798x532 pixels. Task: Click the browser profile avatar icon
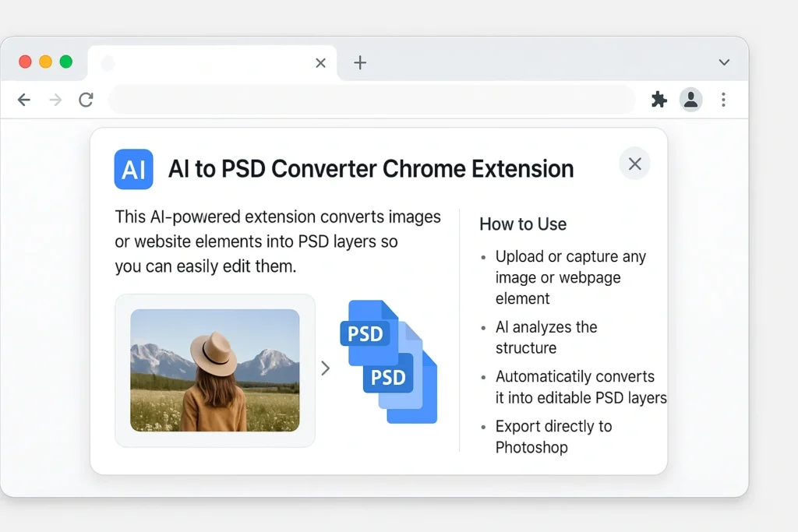tap(690, 100)
